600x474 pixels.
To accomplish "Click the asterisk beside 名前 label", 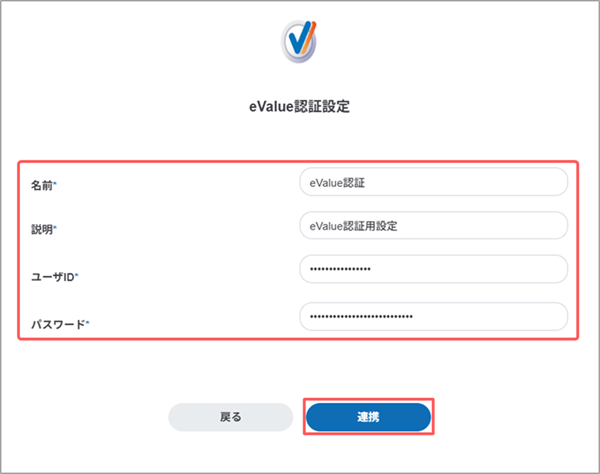I will (55, 183).
